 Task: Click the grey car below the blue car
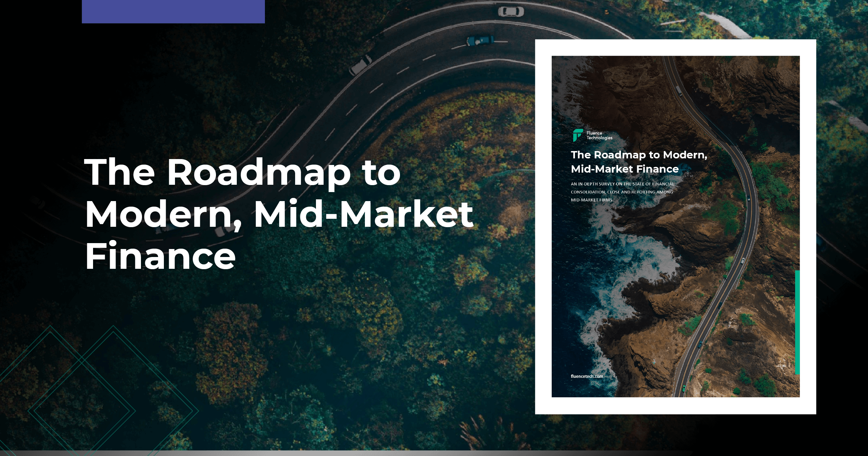pyautogui.click(x=360, y=65)
